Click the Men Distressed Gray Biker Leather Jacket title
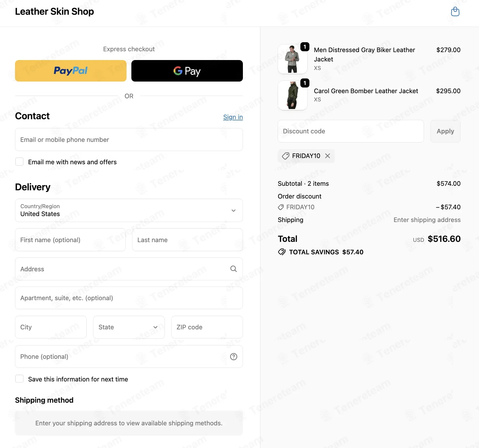Viewport: 479px width, 448px height. (364, 55)
